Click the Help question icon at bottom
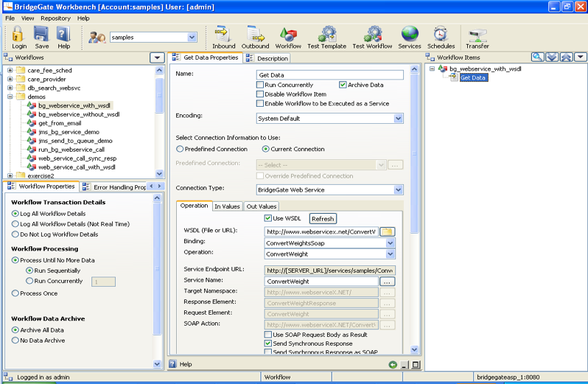The width and height of the screenshot is (588, 384). 172,364
